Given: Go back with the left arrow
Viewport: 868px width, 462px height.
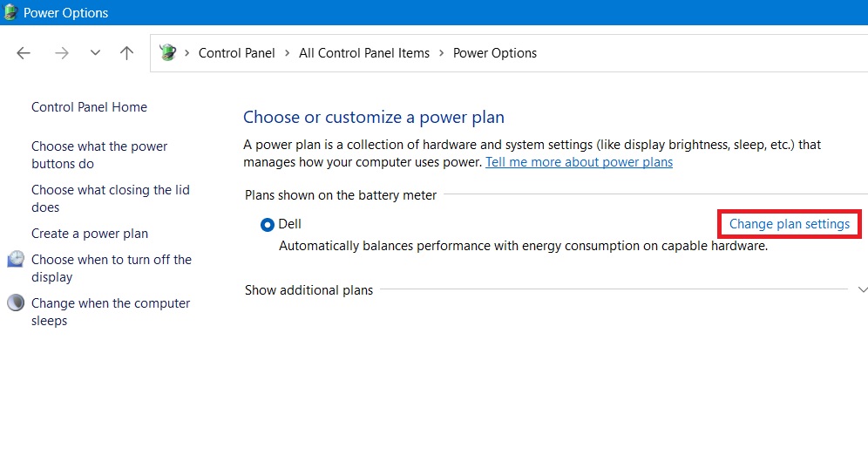Looking at the screenshot, I should 24,53.
